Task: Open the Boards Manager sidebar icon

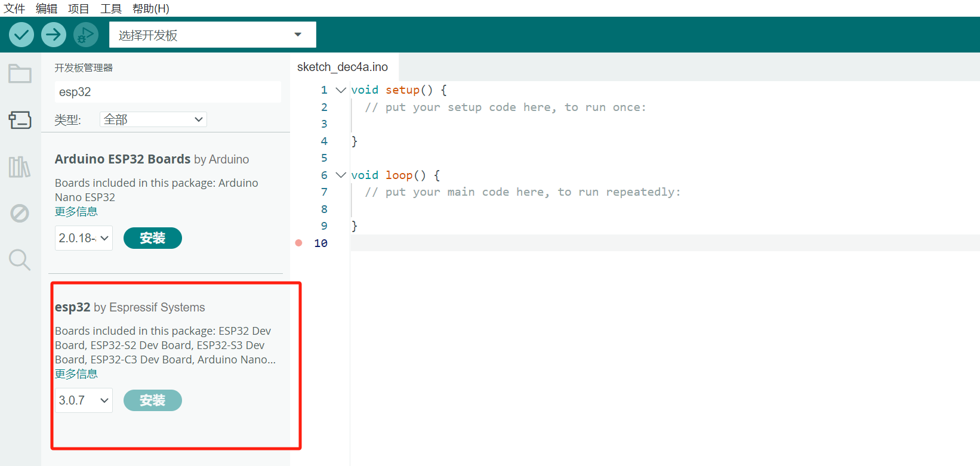Action: [x=20, y=120]
